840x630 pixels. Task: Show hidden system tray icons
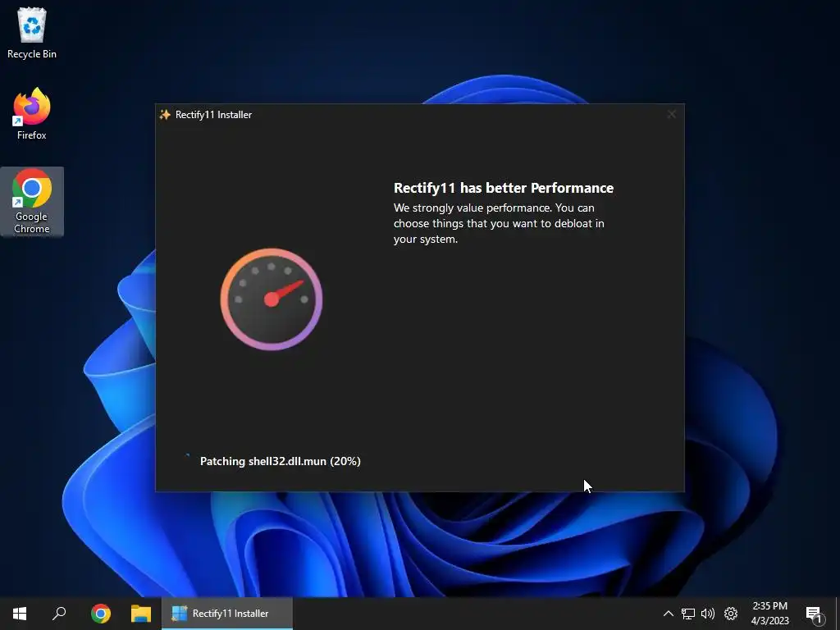668,614
